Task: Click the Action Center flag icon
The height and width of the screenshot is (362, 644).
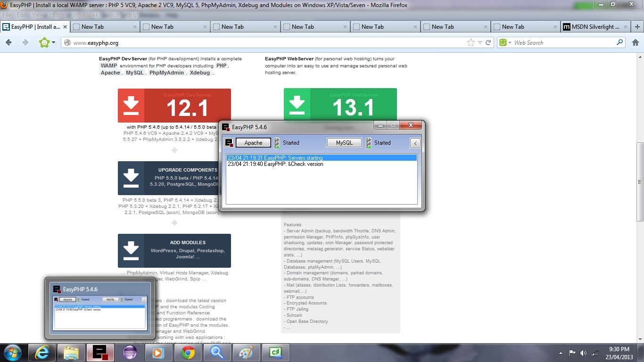Action: coord(572,353)
